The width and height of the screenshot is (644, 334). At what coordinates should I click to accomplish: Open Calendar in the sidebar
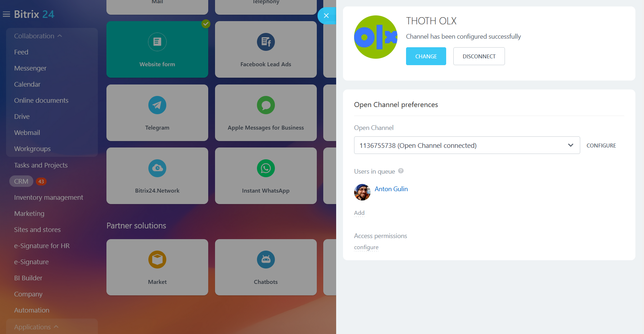click(x=27, y=84)
